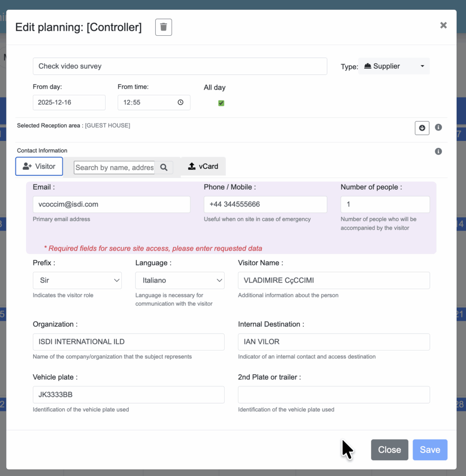Open the Type Supplier dropdown
The image size is (466, 476).
point(394,66)
